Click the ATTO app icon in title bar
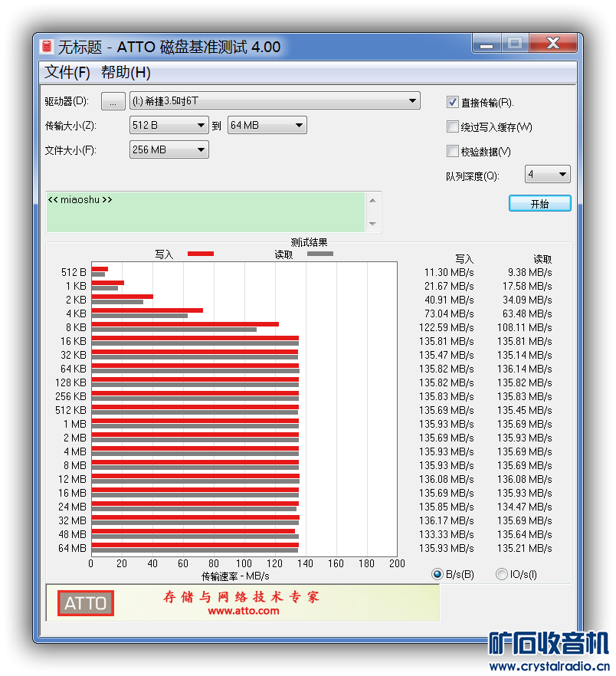 point(46,46)
